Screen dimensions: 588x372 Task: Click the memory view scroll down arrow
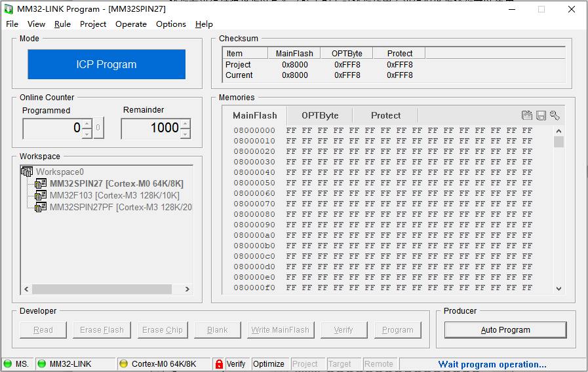[x=559, y=288]
